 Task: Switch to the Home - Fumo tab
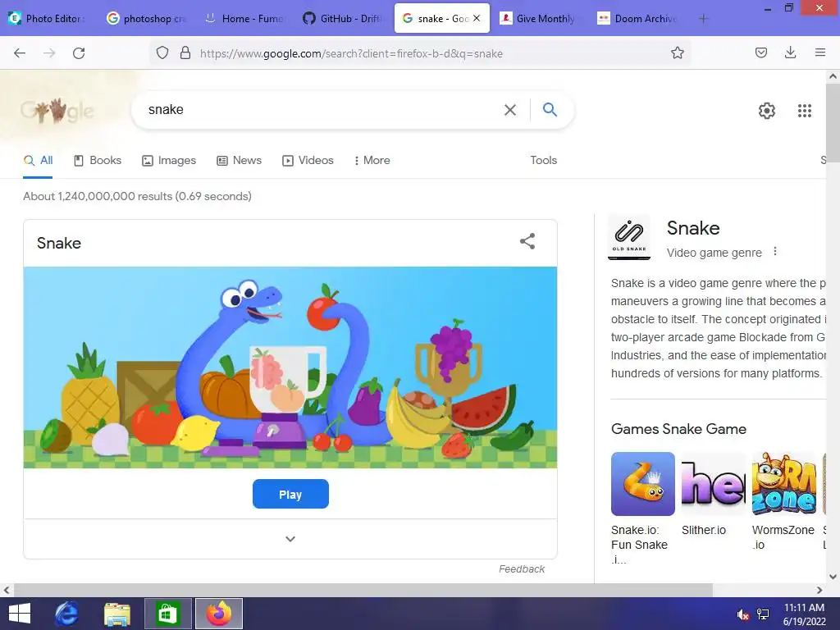[244, 19]
